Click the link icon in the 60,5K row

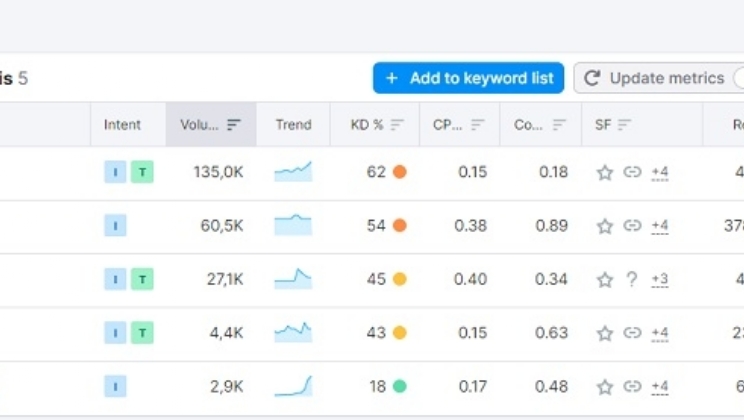(632, 226)
